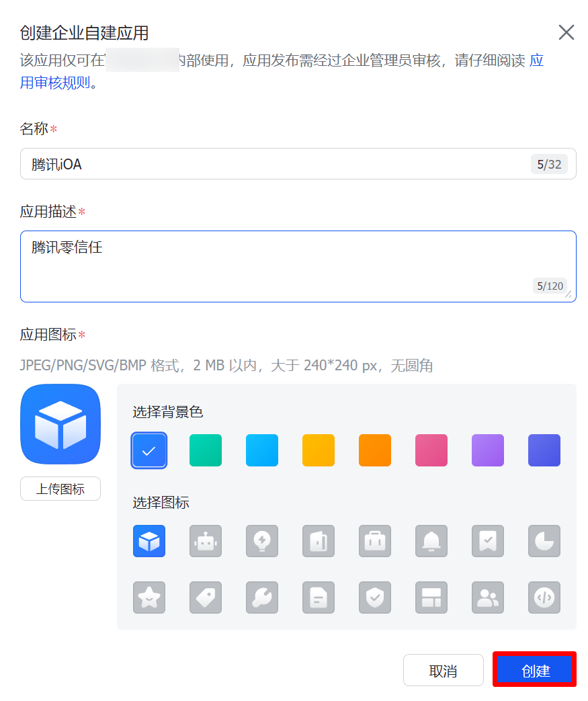
Task: Select the cube app icon
Action: tap(149, 541)
